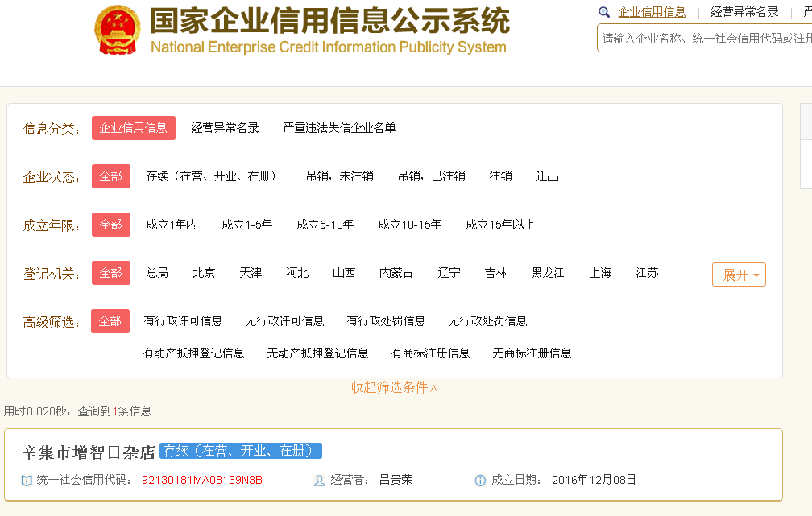Choose 黑龙江 registration authority
This screenshot has height=516, width=812.
(548, 273)
